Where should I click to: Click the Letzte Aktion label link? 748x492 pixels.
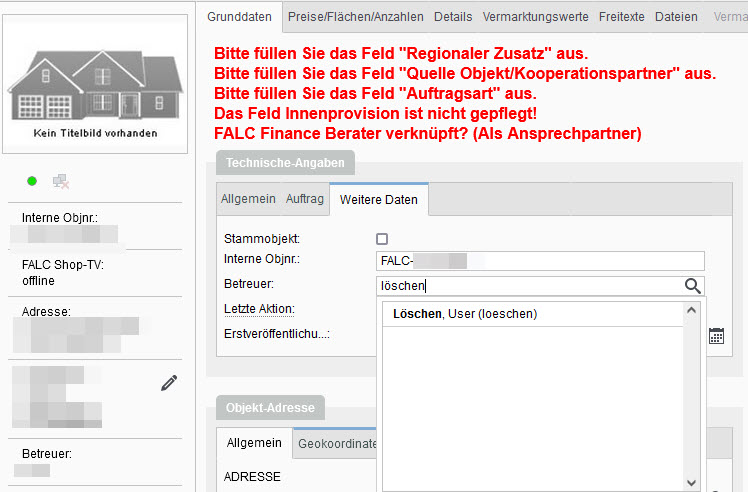258,309
